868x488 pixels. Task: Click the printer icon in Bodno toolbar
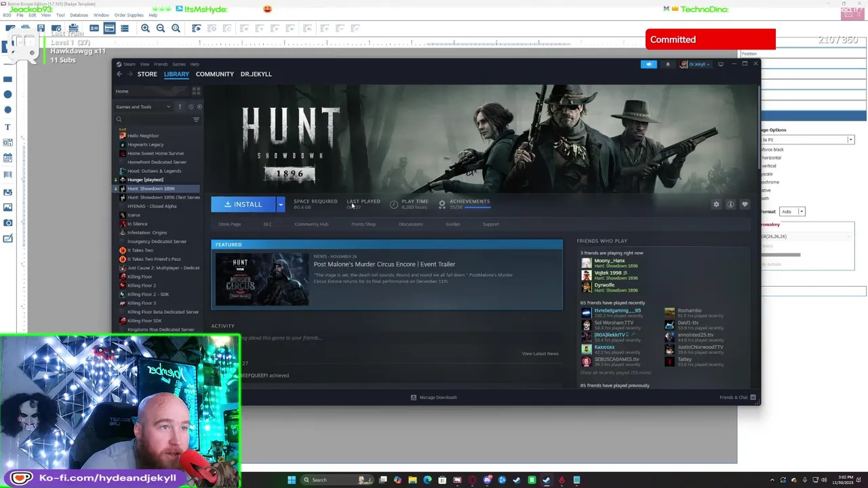pos(73,28)
